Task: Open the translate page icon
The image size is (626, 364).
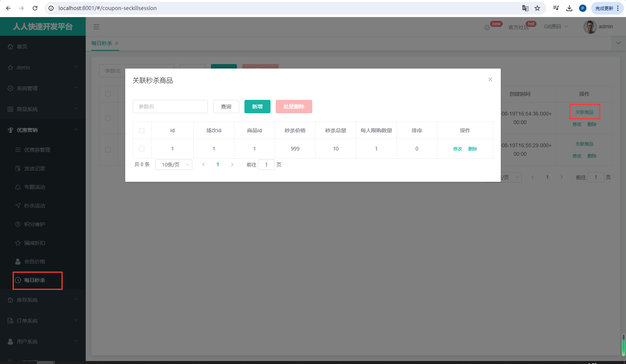Action: point(525,8)
